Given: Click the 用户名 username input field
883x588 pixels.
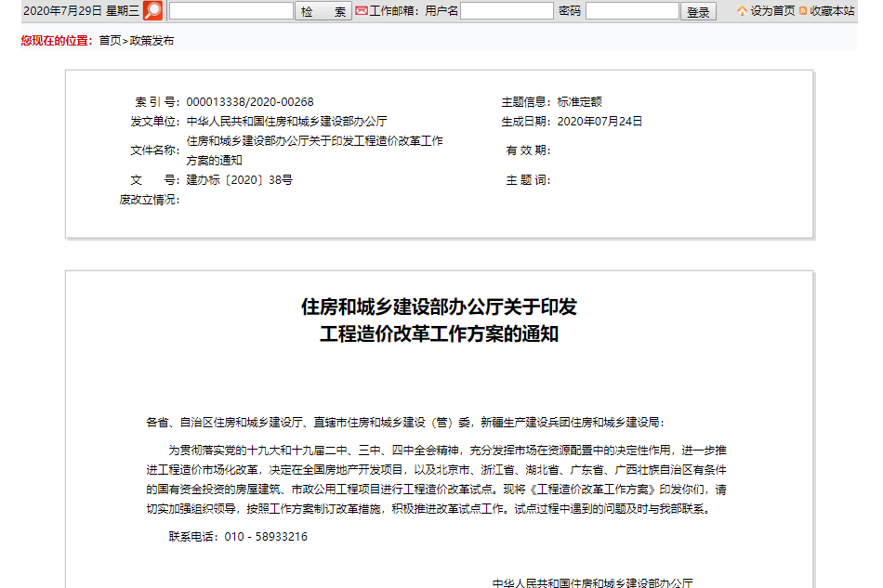Looking at the screenshot, I should click(506, 12).
